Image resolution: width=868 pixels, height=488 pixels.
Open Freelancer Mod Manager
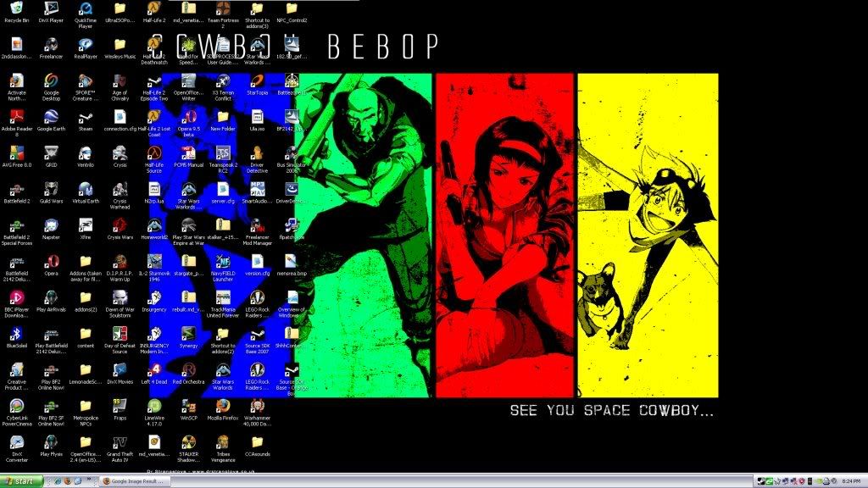click(x=258, y=231)
